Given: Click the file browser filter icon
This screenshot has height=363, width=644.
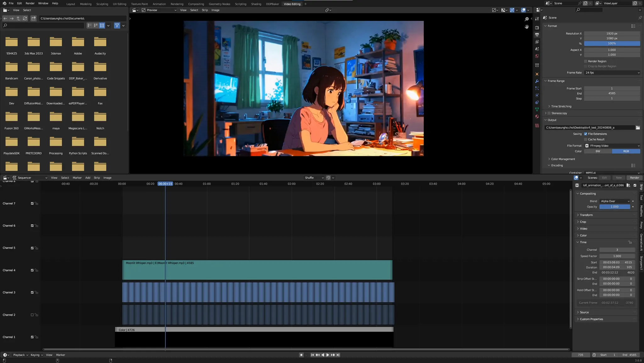Looking at the screenshot, I should (117, 26).
